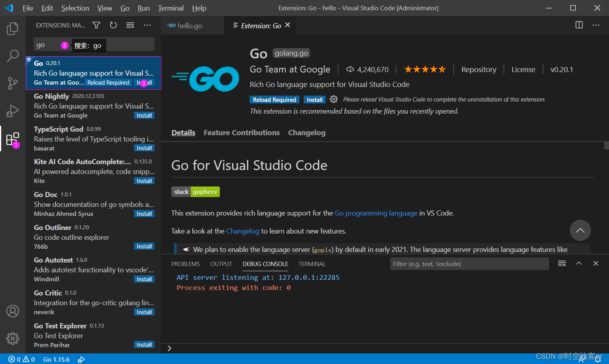Viewport: 609px width, 364px height.
Task: Click the VS Code logo icon
Action: point(9,8)
